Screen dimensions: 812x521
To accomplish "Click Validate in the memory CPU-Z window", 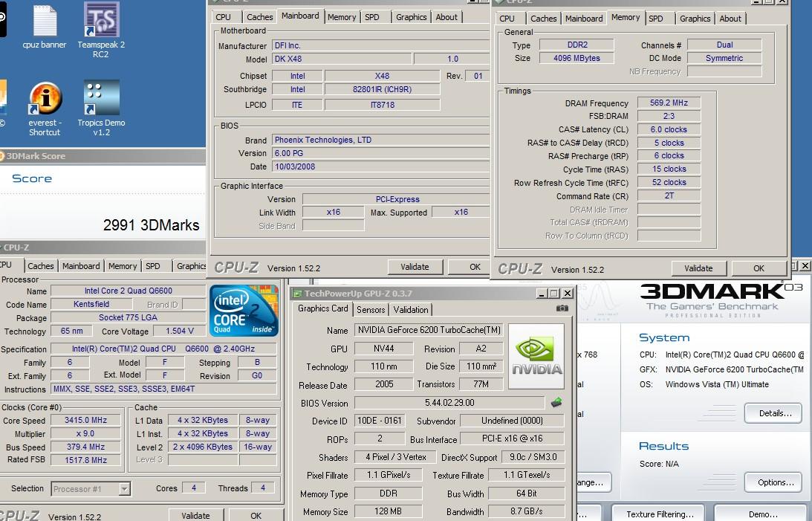I will tap(698, 268).
